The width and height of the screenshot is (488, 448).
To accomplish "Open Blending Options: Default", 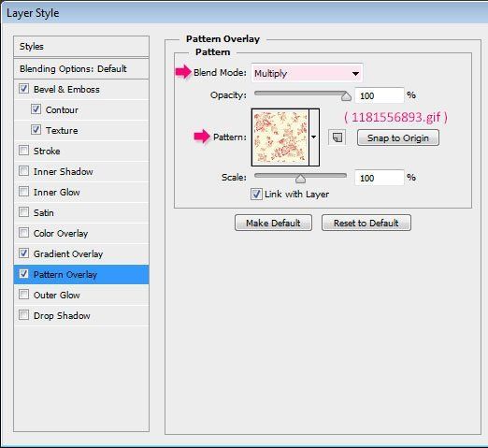I will [x=81, y=69].
